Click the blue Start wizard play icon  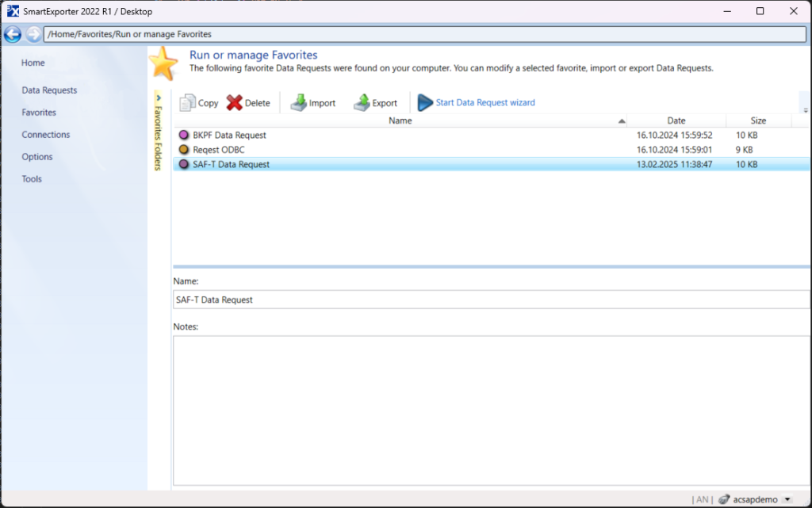[x=425, y=102]
